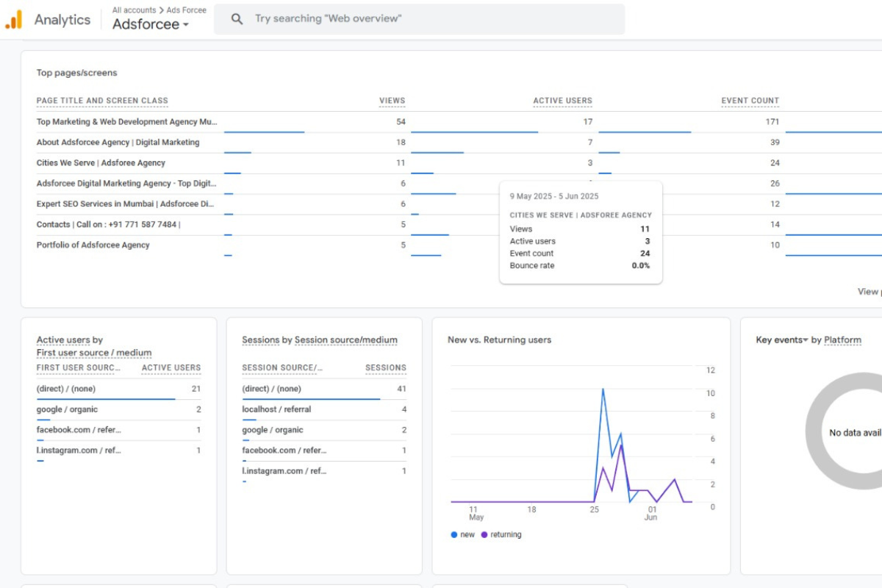Toggle the "returning" legend item in chart
This screenshot has width=882, height=588.
(x=501, y=534)
